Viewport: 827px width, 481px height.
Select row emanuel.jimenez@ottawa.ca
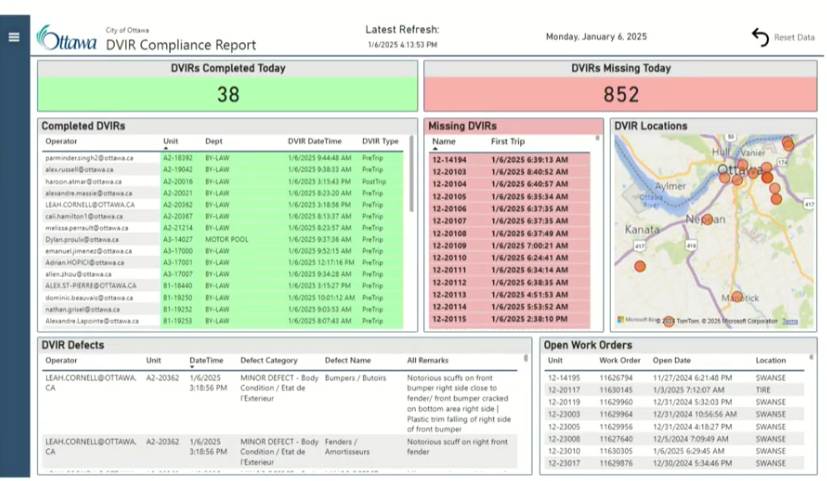224,251
